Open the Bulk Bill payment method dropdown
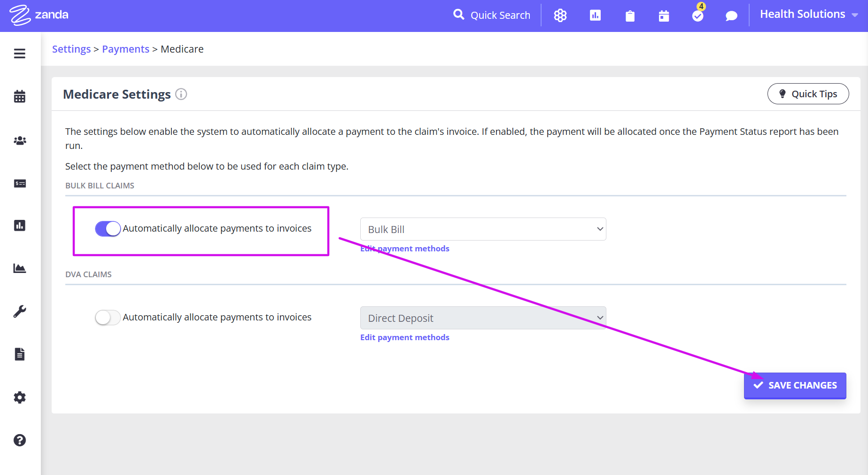 (x=483, y=229)
